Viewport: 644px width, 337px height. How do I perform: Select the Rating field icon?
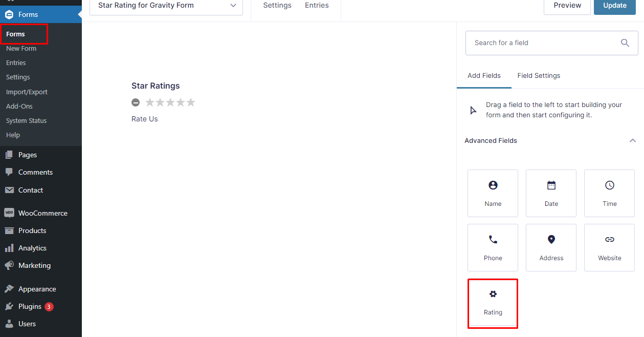tap(493, 303)
